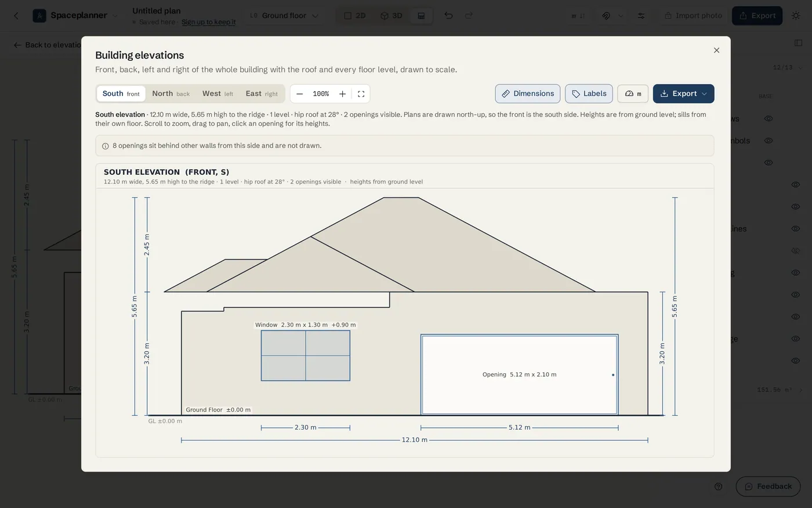The height and width of the screenshot is (508, 812).
Task: Select the South front elevation tab
Action: pyautogui.click(x=121, y=93)
